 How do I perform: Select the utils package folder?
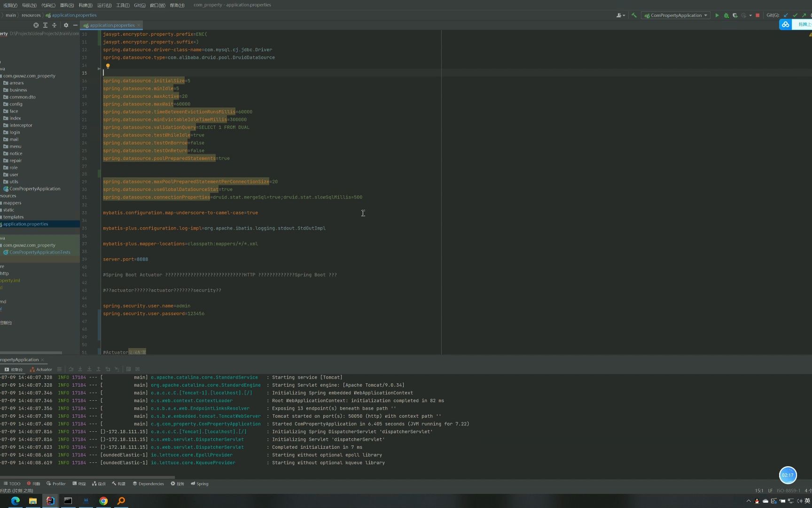(14, 182)
